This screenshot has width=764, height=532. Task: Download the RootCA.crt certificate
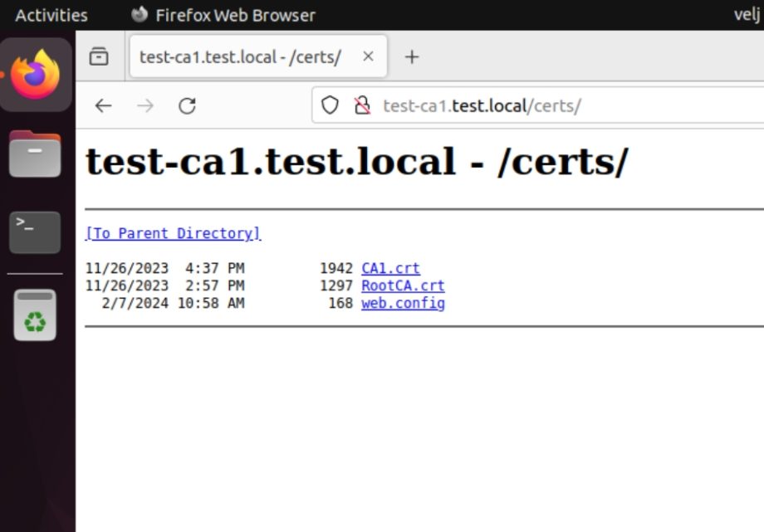pos(403,285)
